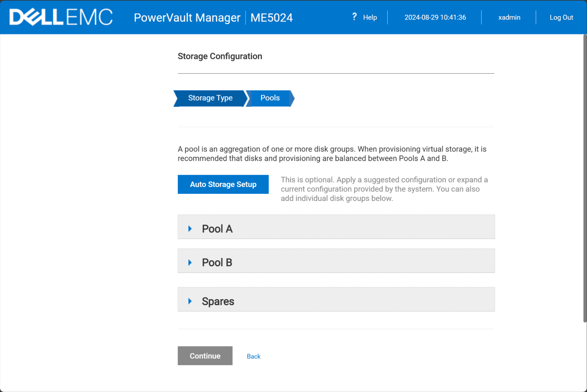
Task: Click the Back link
Action: (253, 356)
